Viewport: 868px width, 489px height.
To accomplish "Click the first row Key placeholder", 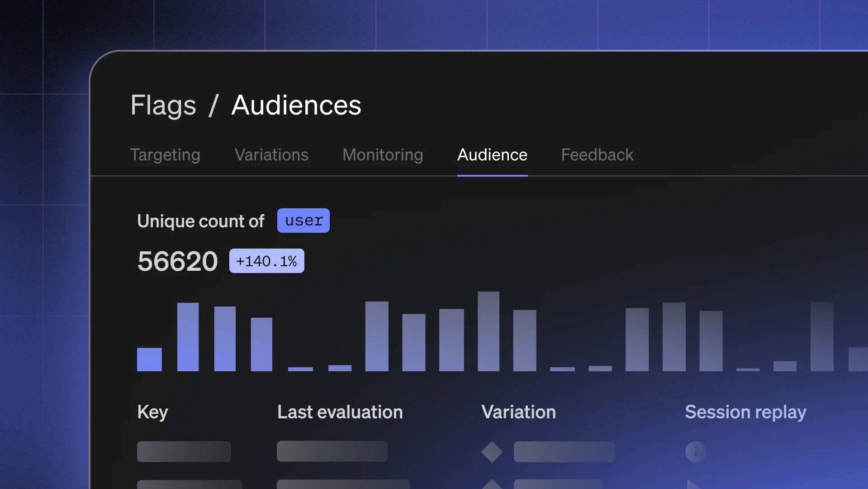I will [x=184, y=451].
